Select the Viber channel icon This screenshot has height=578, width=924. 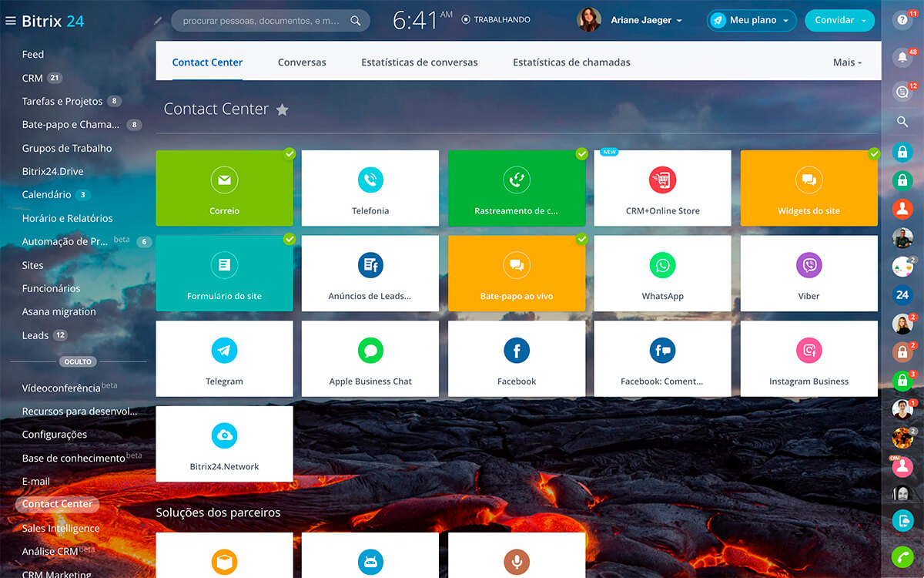coord(808,265)
